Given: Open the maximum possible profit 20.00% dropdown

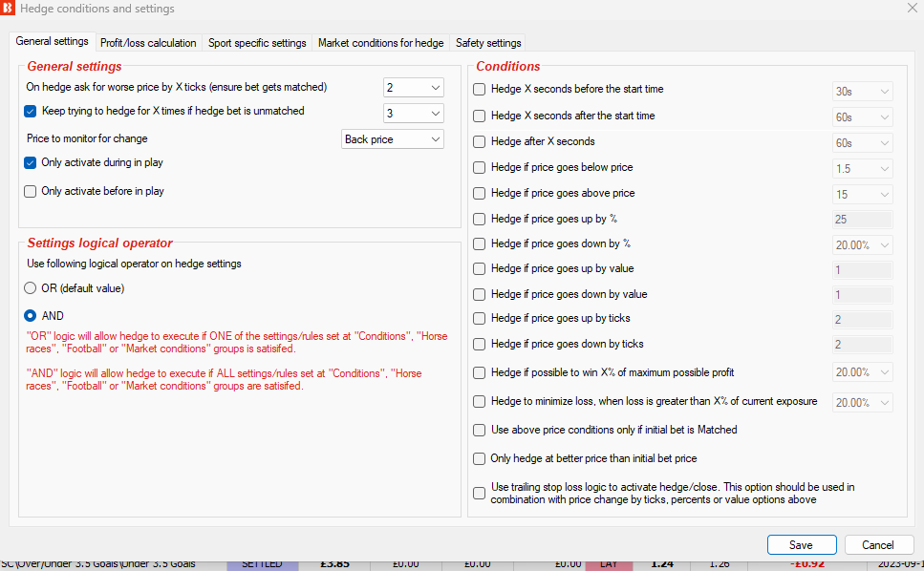Looking at the screenshot, I should [x=862, y=372].
